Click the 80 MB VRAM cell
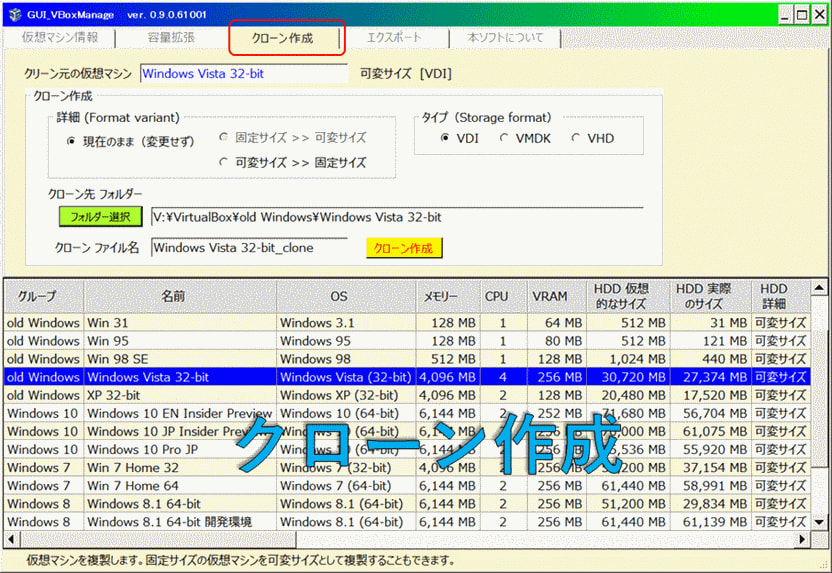Viewport: 832px width, 573px height. coord(557,341)
